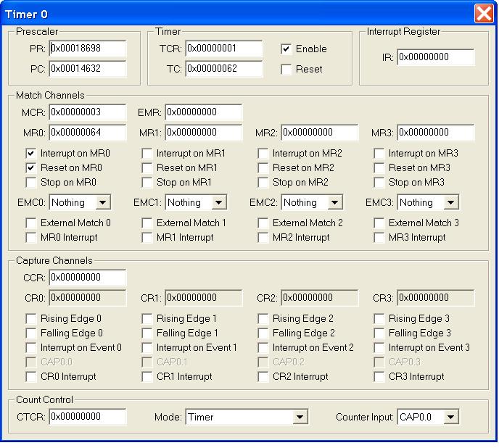Click the TC timer counter field
The height and width of the screenshot is (448, 499).
pyautogui.click(x=224, y=69)
